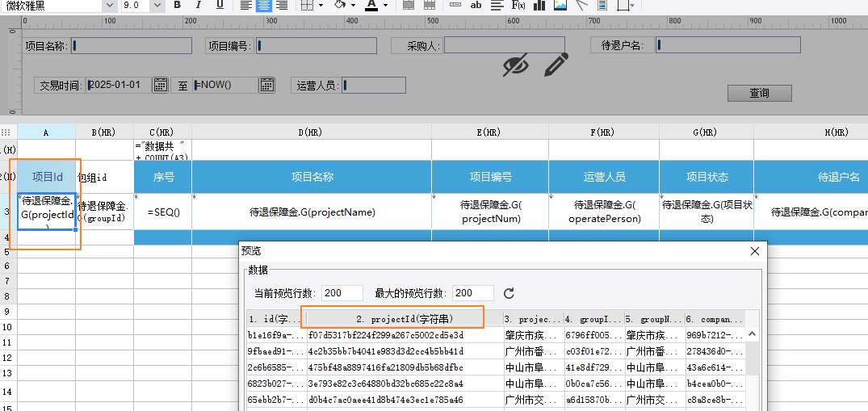Click the unmerge cells icon
868x411 pixels.
429,5
